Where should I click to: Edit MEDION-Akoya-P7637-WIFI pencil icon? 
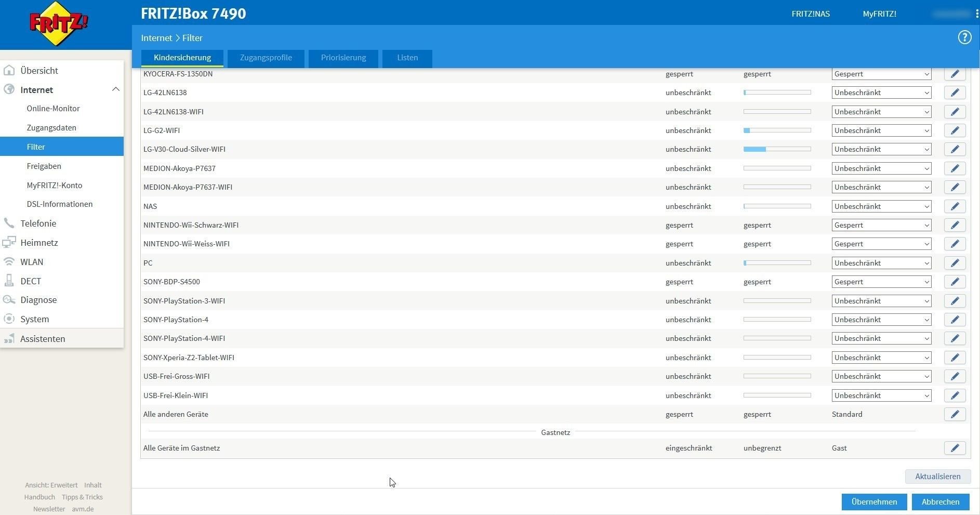tap(955, 187)
